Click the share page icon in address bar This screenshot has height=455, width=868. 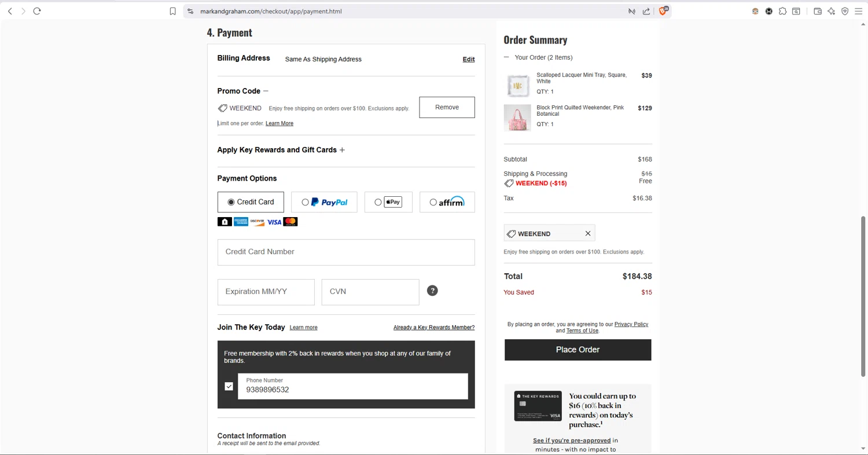click(x=646, y=11)
